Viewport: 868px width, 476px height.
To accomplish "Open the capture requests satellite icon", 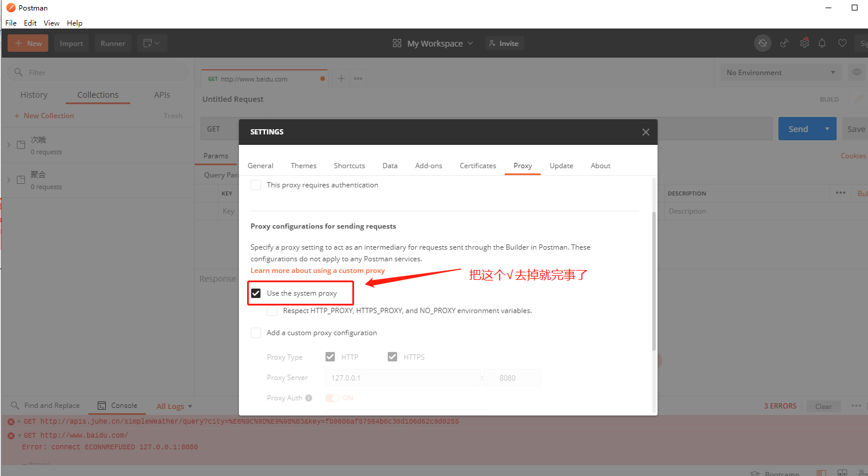I will [x=784, y=43].
